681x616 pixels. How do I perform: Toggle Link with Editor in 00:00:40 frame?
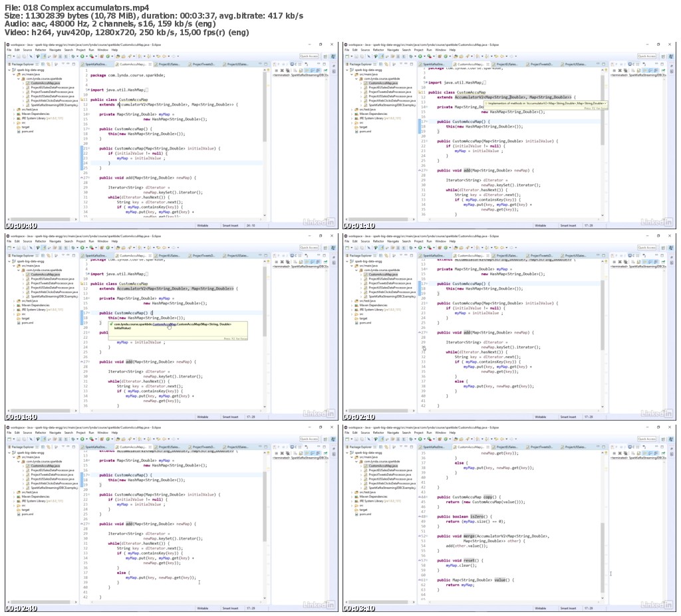point(48,64)
